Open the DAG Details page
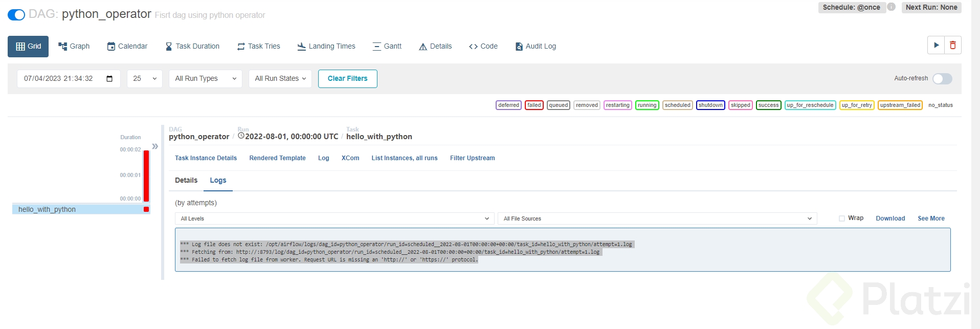980x329 pixels. 435,47
